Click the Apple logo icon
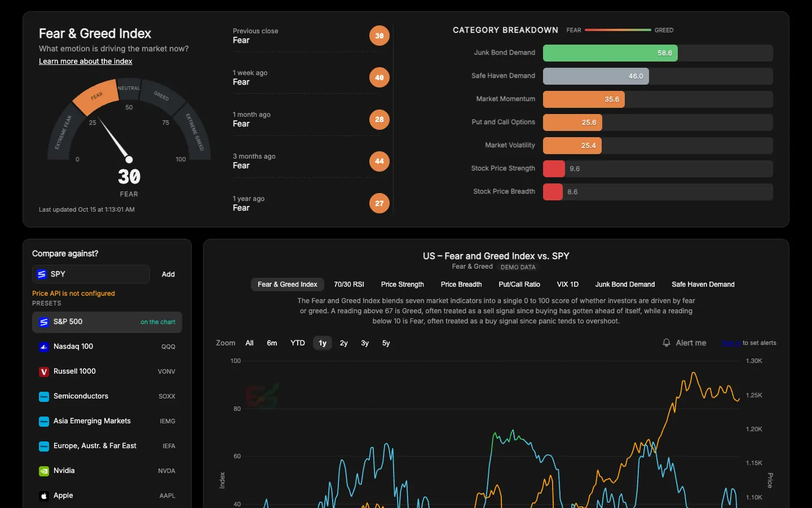Viewport: 812px width, 508px height. pyautogui.click(x=44, y=496)
